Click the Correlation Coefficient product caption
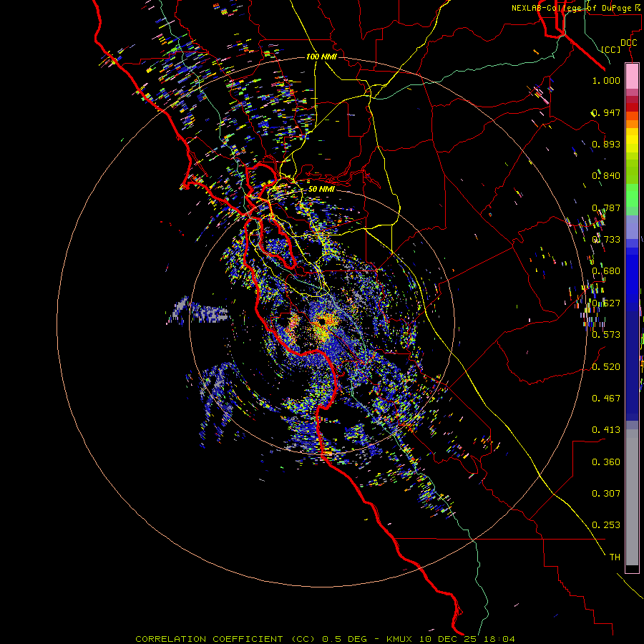Screen dimensions: 644x644 (x=325, y=639)
